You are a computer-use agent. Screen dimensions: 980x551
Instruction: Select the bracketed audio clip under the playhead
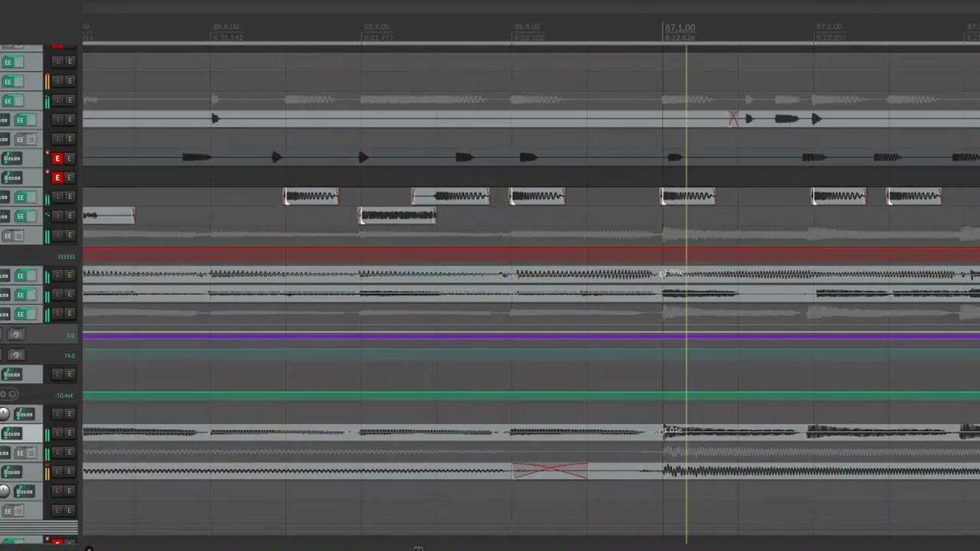(688, 196)
